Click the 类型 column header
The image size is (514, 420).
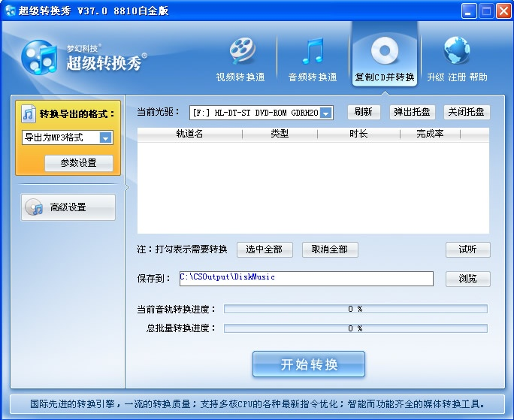280,134
